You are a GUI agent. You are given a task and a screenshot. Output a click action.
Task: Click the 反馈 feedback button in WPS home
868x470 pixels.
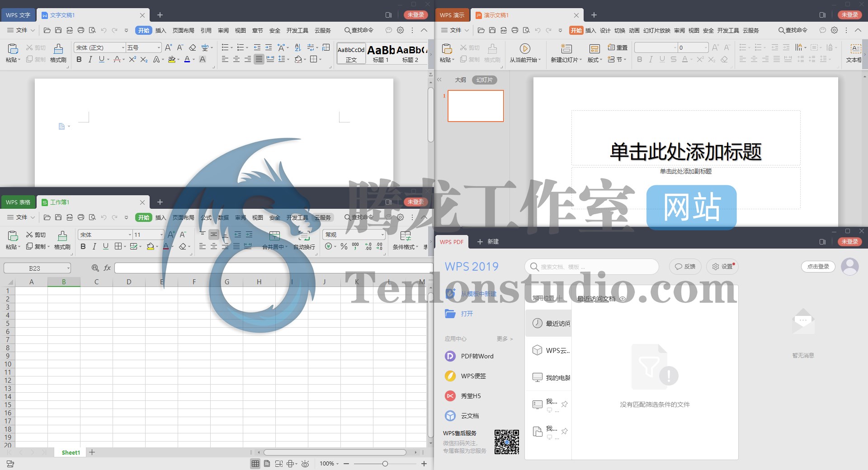tap(685, 267)
